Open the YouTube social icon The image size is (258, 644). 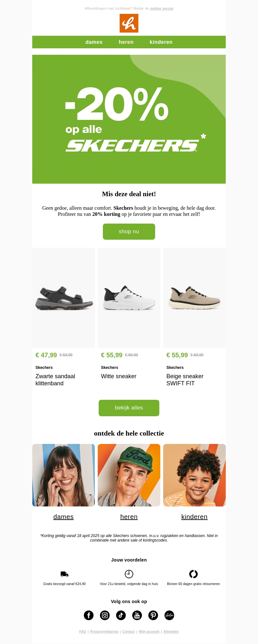click(x=137, y=615)
